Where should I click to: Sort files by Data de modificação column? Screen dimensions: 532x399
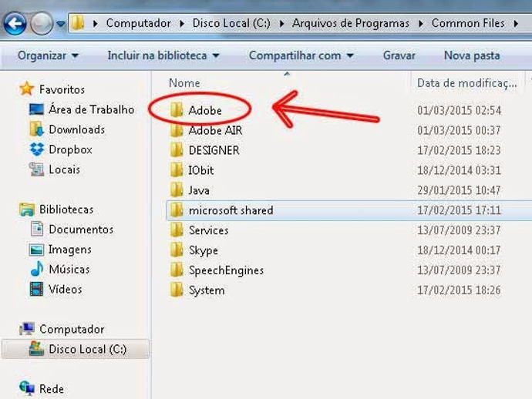[x=467, y=83]
